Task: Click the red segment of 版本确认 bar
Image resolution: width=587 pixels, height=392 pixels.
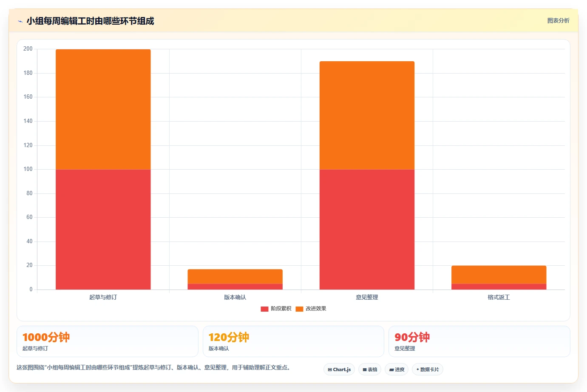Action: pos(235,287)
